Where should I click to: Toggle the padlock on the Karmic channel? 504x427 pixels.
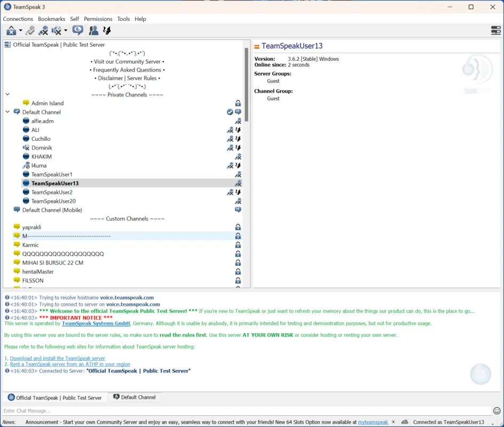238,244
